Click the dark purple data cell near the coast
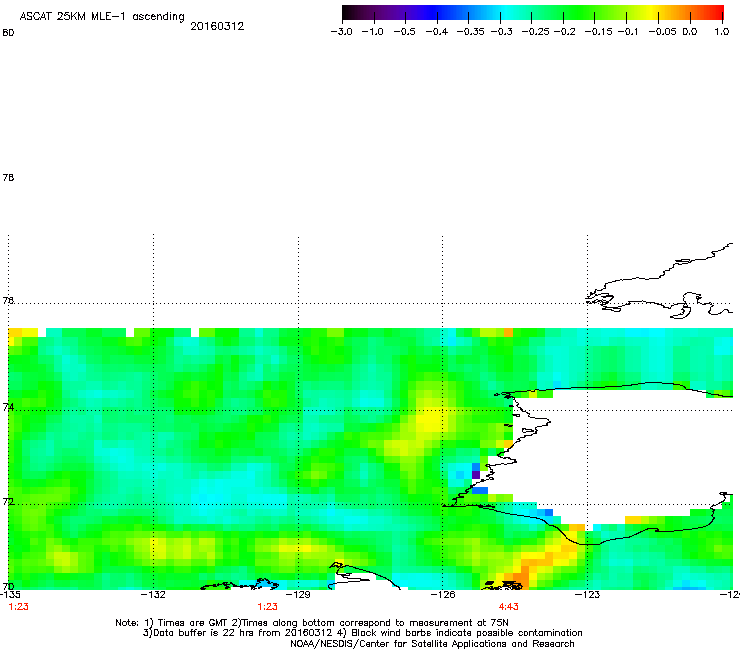The height and width of the screenshot is (650, 740). [476, 474]
